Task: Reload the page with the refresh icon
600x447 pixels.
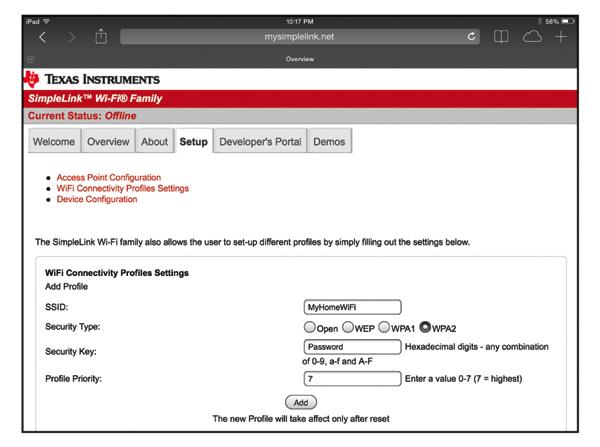Action: 471,36
